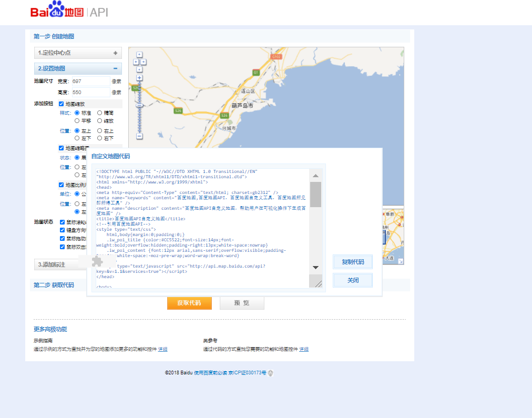The width and height of the screenshot is (532, 418).
Task: Toggle the 键盘方向 checkbox
Action: (63, 230)
